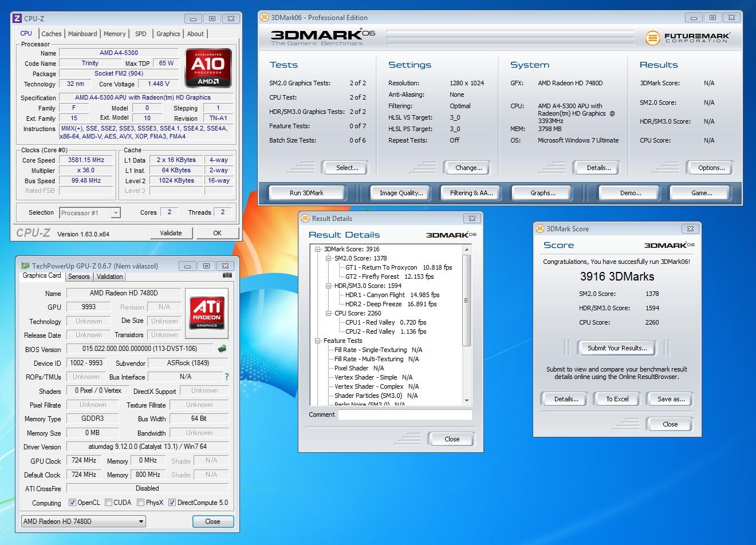Image resolution: width=756 pixels, height=545 pixels.
Task: Select the Fill Rate - Single-Texturing row
Action: coord(379,350)
